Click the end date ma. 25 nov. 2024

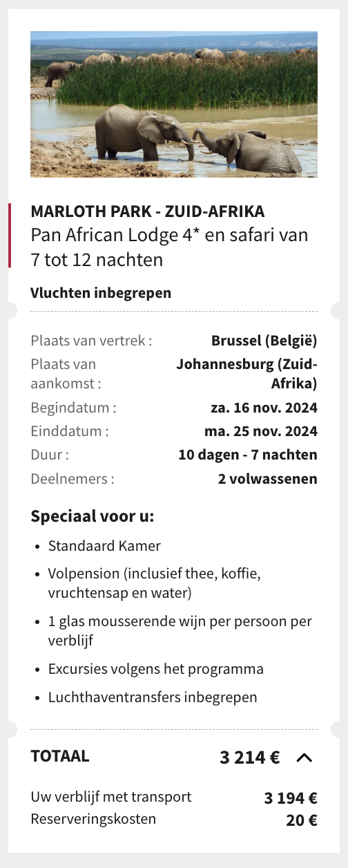pyautogui.click(x=261, y=431)
